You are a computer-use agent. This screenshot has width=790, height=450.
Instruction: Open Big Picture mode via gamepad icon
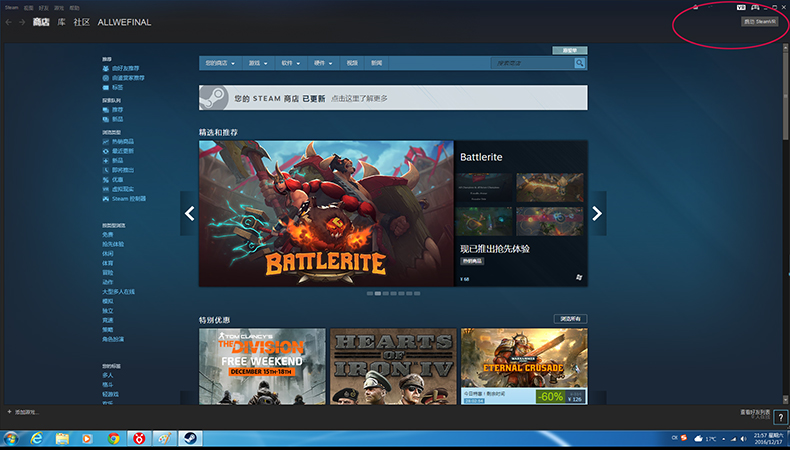[755, 8]
